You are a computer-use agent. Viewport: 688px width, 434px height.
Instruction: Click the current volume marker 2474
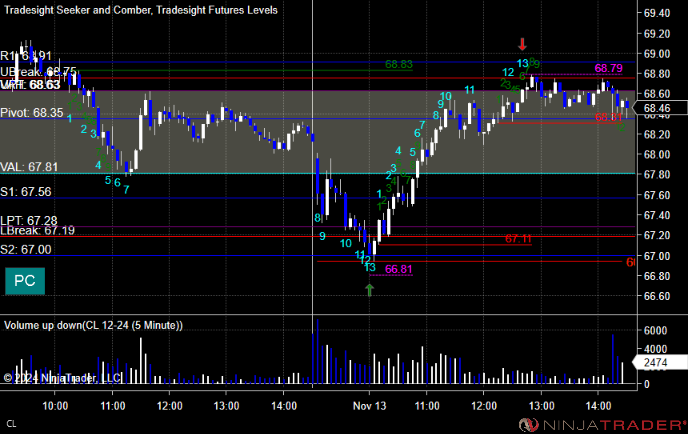tap(660, 362)
